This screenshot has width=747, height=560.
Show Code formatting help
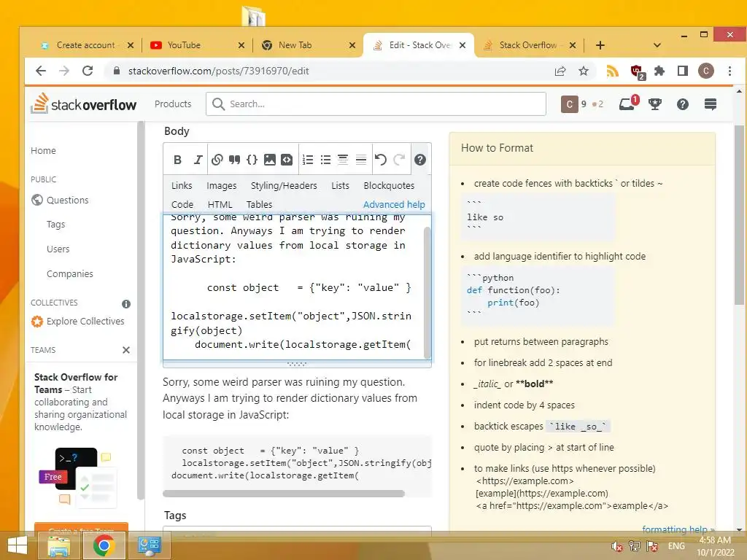[182, 204]
